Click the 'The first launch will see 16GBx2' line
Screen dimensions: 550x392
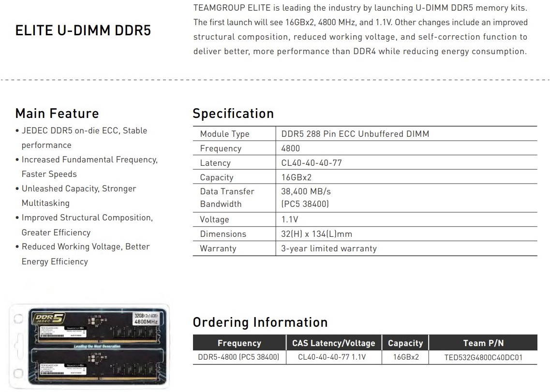pyautogui.click(x=360, y=22)
